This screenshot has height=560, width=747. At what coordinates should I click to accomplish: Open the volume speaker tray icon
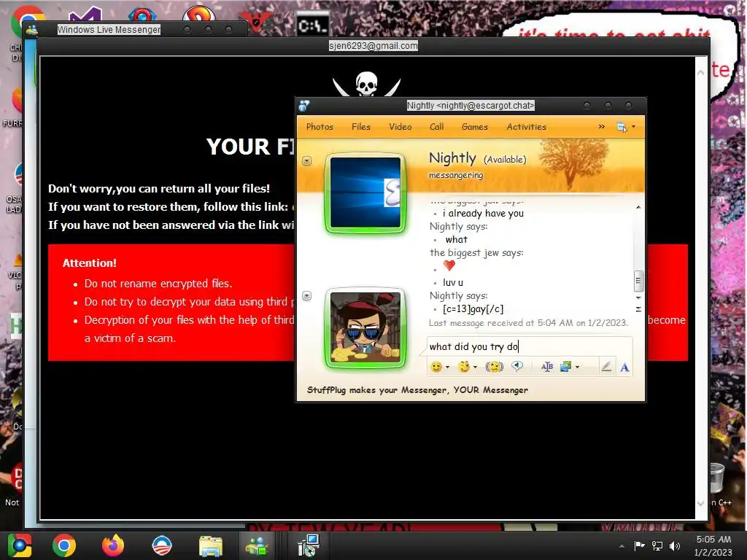675,545
